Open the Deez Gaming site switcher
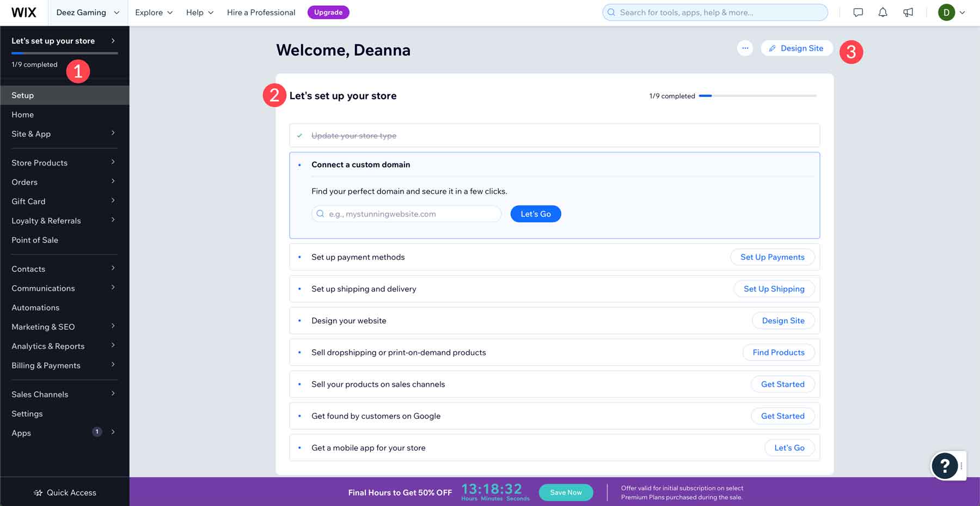 [87, 12]
